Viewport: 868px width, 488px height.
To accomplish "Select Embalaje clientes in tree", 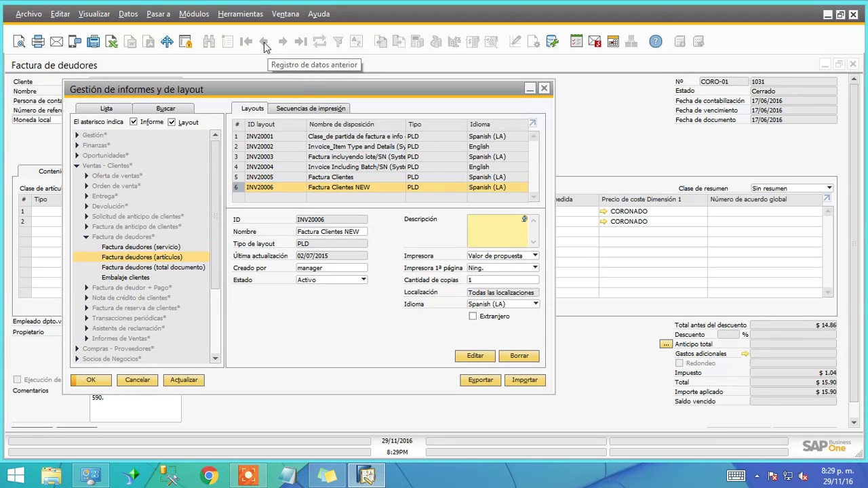I will [125, 277].
